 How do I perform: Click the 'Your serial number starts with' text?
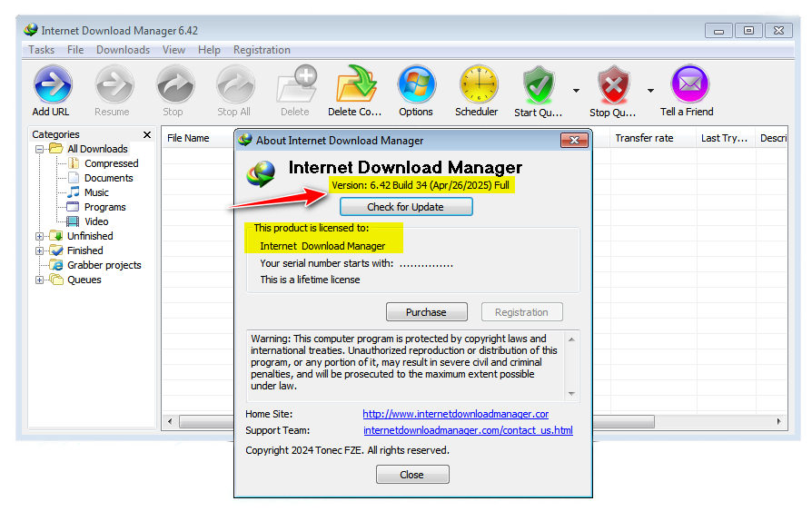pyautogui.click(x=327, y=263)
